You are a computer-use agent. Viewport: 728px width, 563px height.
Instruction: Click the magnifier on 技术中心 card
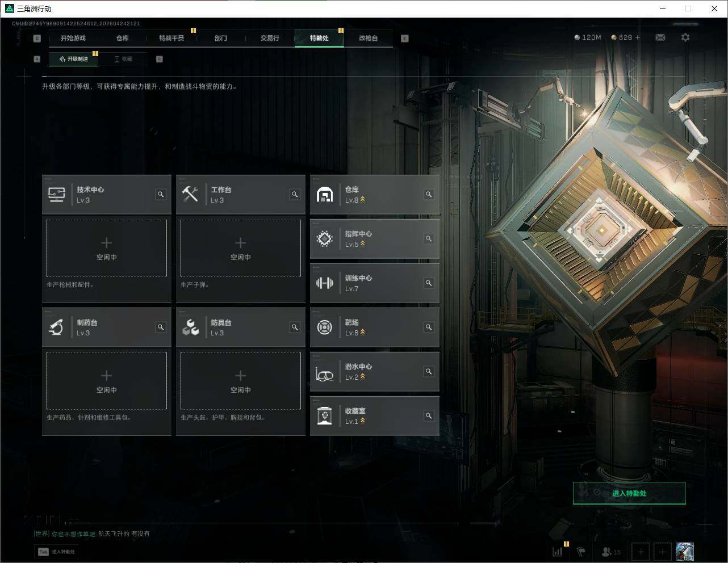click(x=161, y=195)
